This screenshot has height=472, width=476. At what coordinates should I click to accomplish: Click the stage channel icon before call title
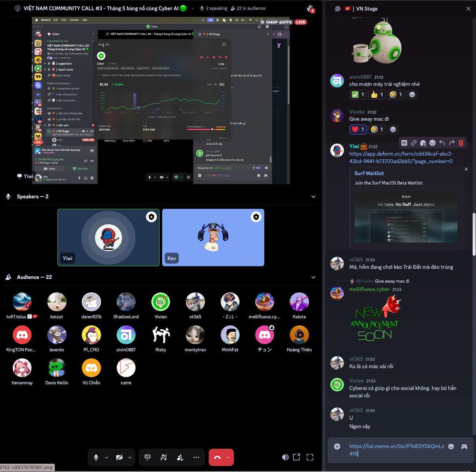click(17, 8)
